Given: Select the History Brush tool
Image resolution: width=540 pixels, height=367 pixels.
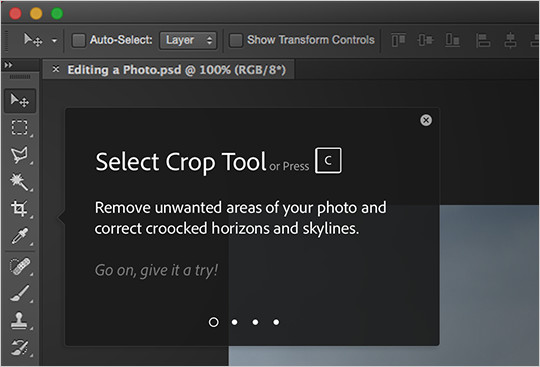Looking at the screenshot, I should click(x=20, y=347).
